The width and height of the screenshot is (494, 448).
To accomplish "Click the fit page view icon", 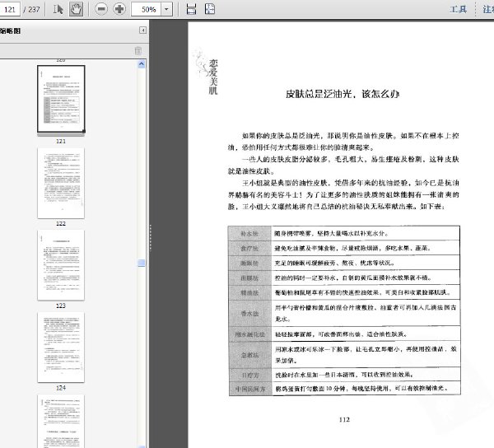I will [210, 9].
